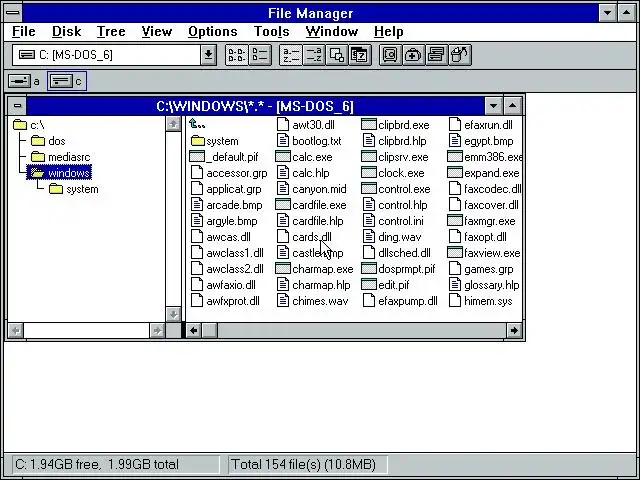640x480 pixels.
Task: Select the accessor.grp file icon
Action: 197,173
